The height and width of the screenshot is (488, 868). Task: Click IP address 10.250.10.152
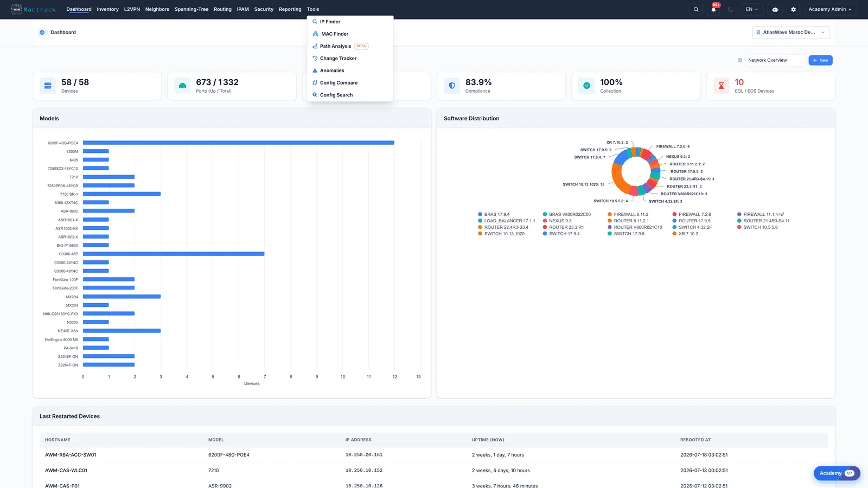tap(364, 471)
